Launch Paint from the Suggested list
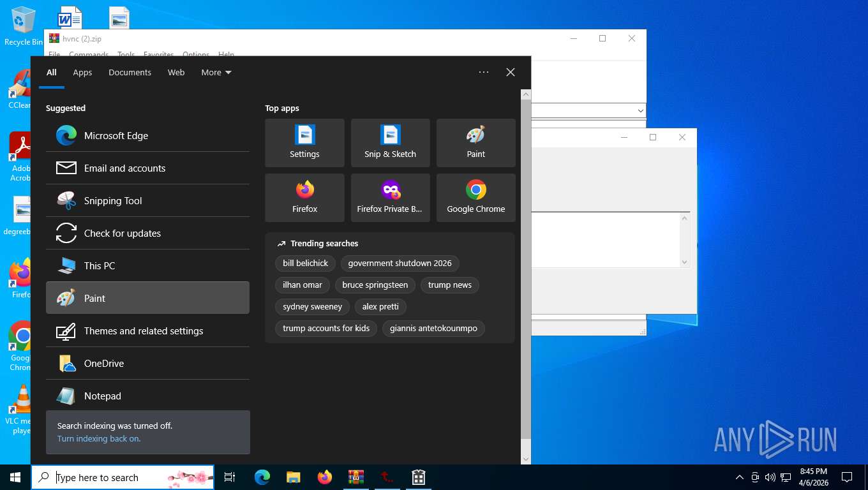 click(147, 298)
